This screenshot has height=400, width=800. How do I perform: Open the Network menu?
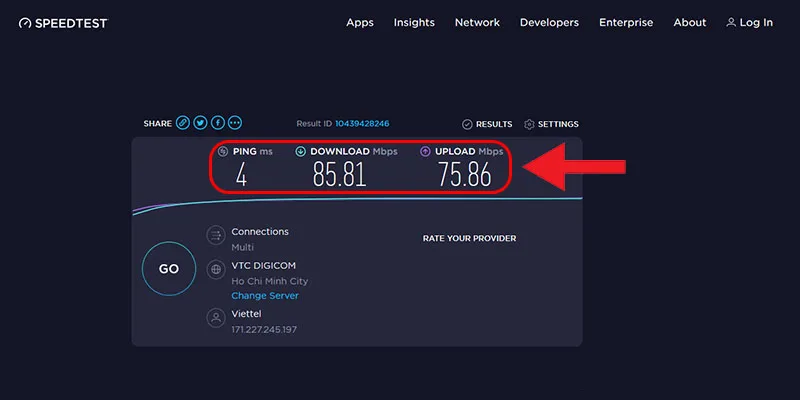coord(477,22)
